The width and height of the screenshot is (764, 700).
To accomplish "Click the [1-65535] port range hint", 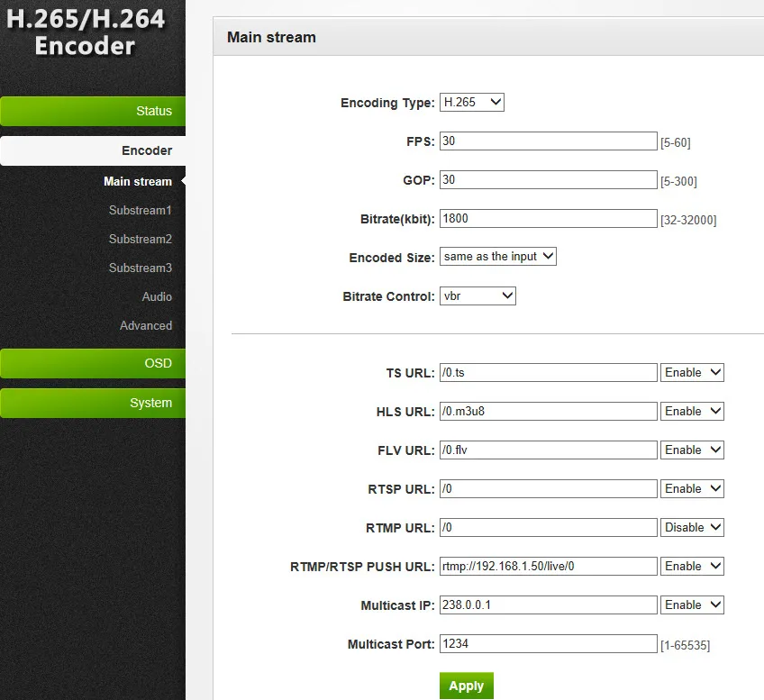I will [x=685, y=645].
